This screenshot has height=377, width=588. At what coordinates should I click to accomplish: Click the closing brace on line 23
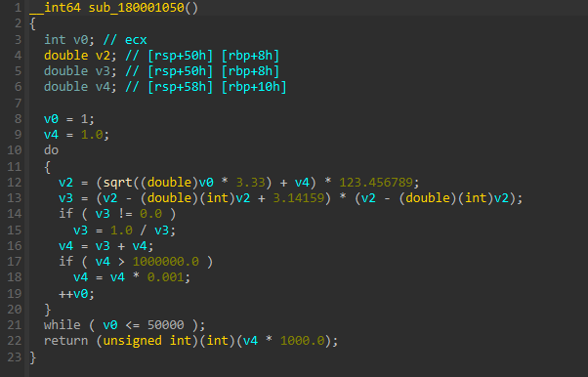tap(32, 357)
